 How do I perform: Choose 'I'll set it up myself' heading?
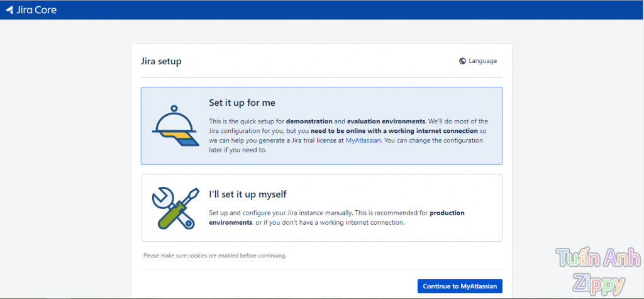(248, 195)
